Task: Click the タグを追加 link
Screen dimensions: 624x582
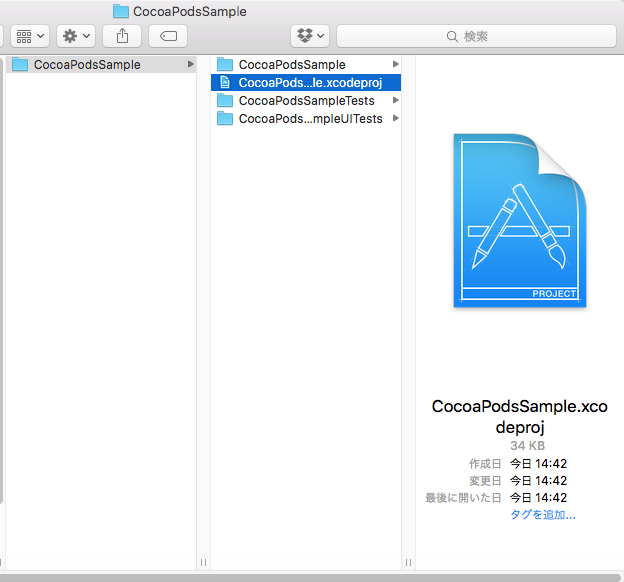Action: [542, 515]
